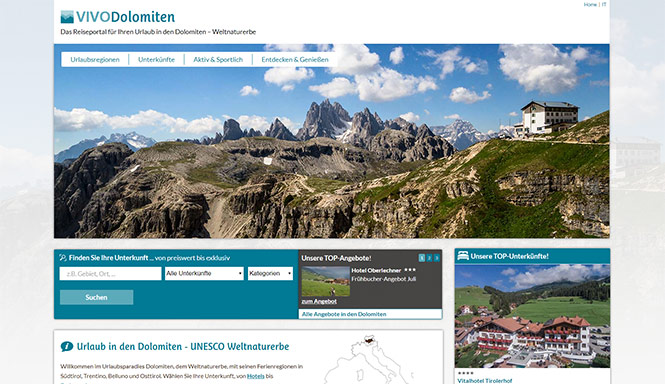This screenshot has height=384, width=665.
Task: Follow the Hotels link in the intro text
Action: click(x=255, y=376)
